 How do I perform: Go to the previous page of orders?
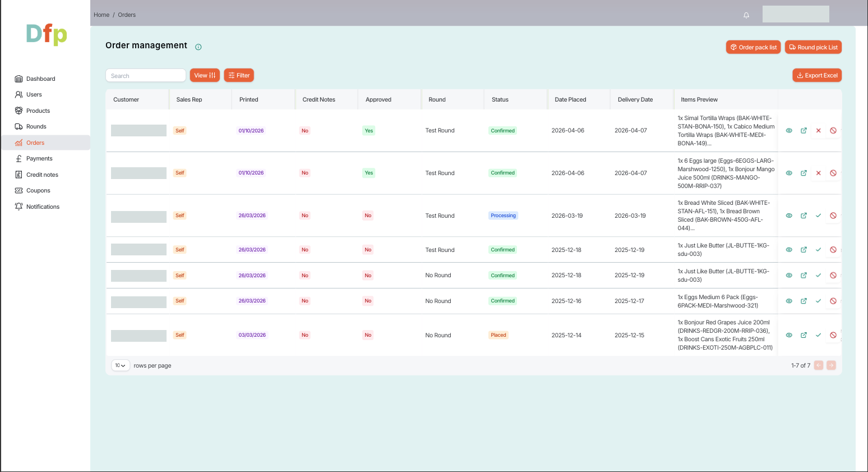click(819, 365)
